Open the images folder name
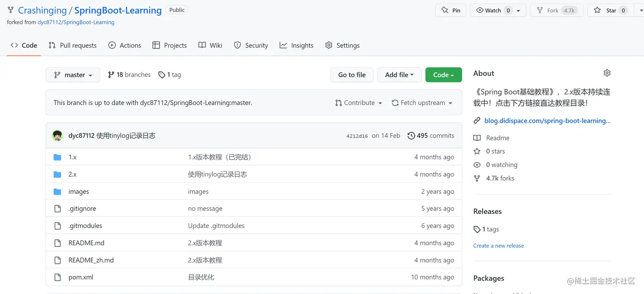This screenshot has width=644, height=294. pyautogui.click(x=79, y=191)
